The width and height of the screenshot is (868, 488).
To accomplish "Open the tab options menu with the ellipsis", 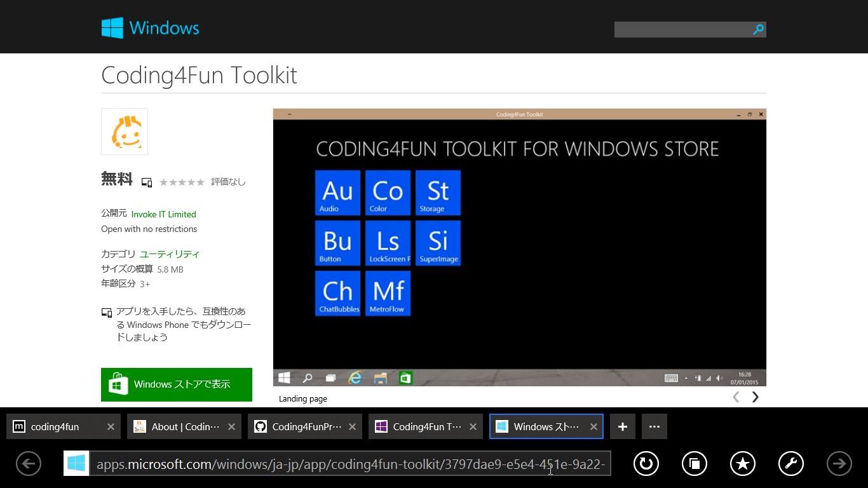I will [654, 426].
